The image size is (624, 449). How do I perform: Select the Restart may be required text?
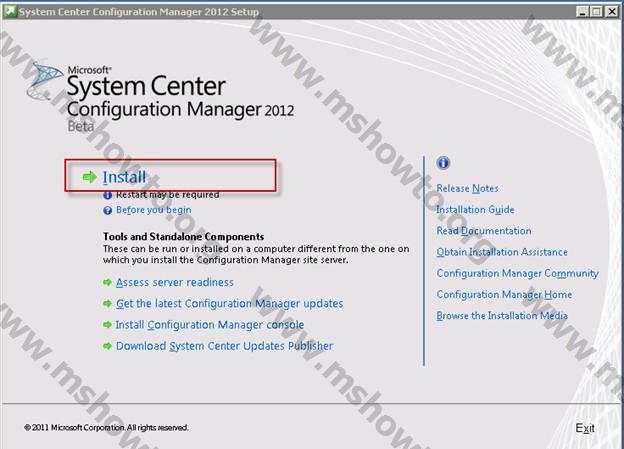point(168,195)
